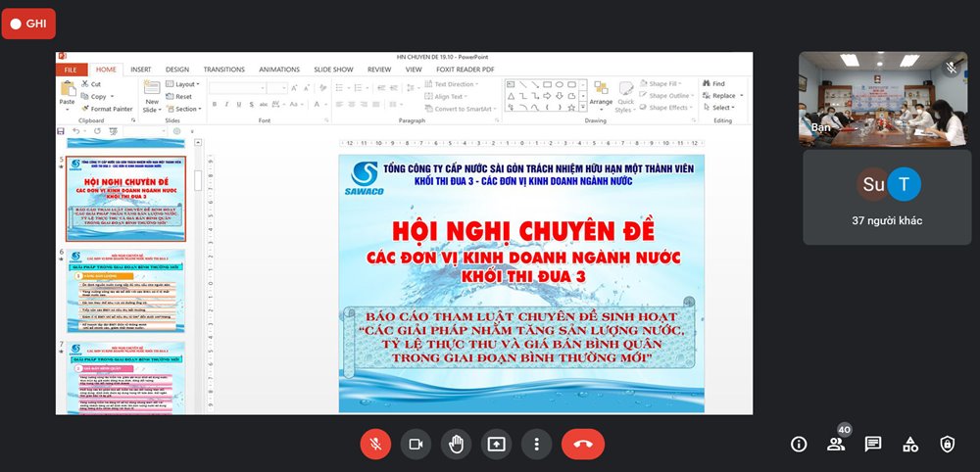980x472 pixels.
Task: Unmute the microphone in the call bar
Action: coord(375,444)
